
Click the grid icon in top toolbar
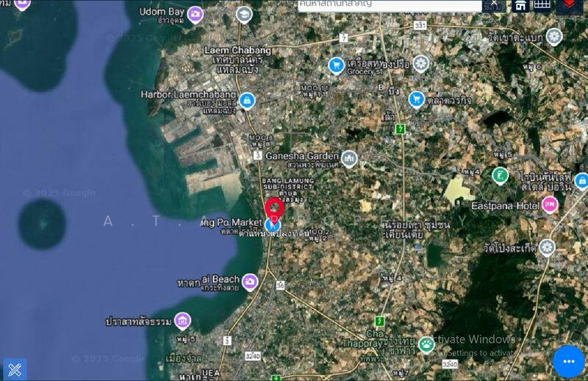(x=542, y=5)
